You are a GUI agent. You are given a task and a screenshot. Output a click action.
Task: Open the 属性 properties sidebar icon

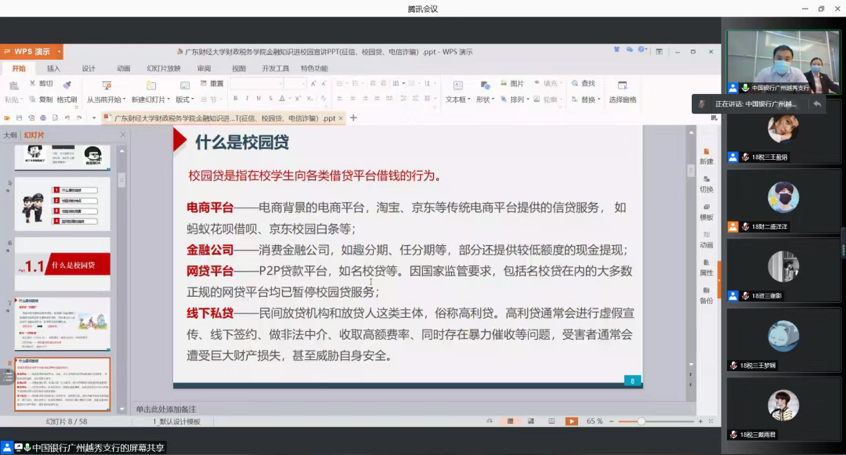pos(706,267)
